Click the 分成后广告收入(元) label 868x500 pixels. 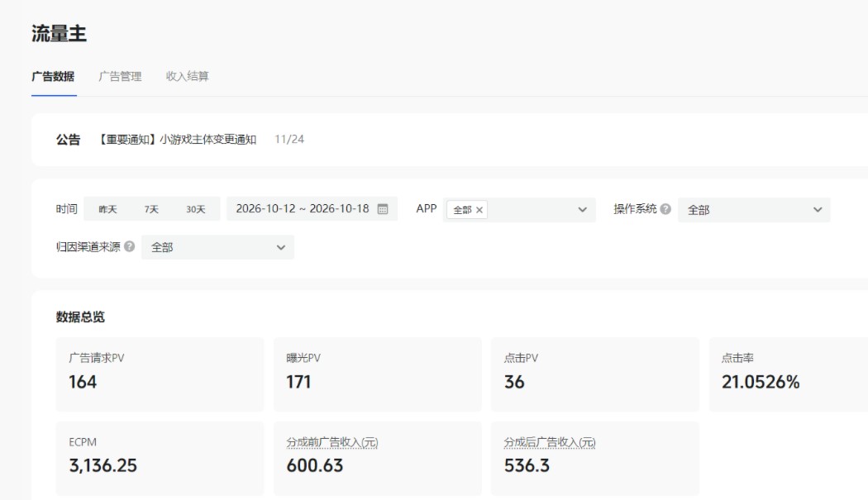[x=550, y=442]
